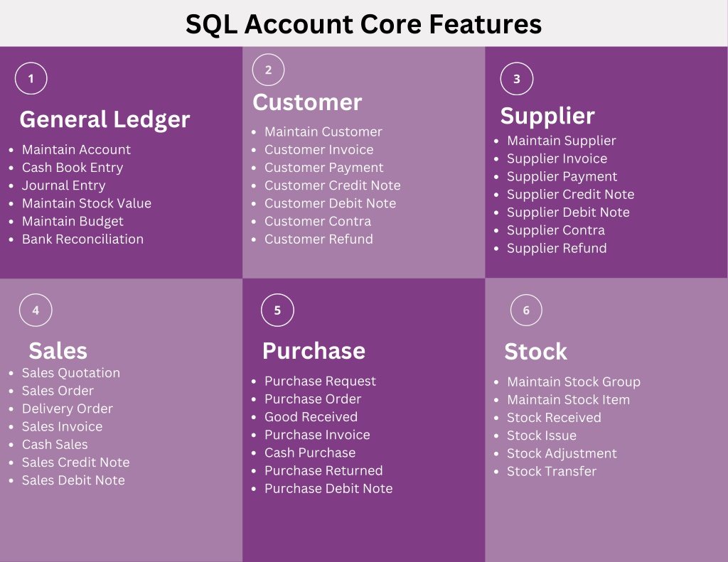The image size is (728, 562).
Task: Click the number 4 circle icon
Action: click(36, 310)
